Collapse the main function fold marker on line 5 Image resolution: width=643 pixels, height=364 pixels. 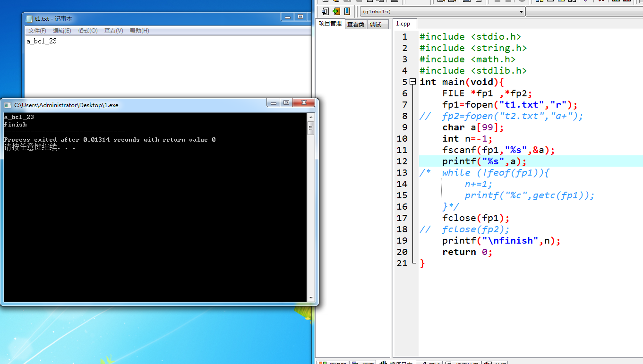pyautogui.click(x=412, y=82)
